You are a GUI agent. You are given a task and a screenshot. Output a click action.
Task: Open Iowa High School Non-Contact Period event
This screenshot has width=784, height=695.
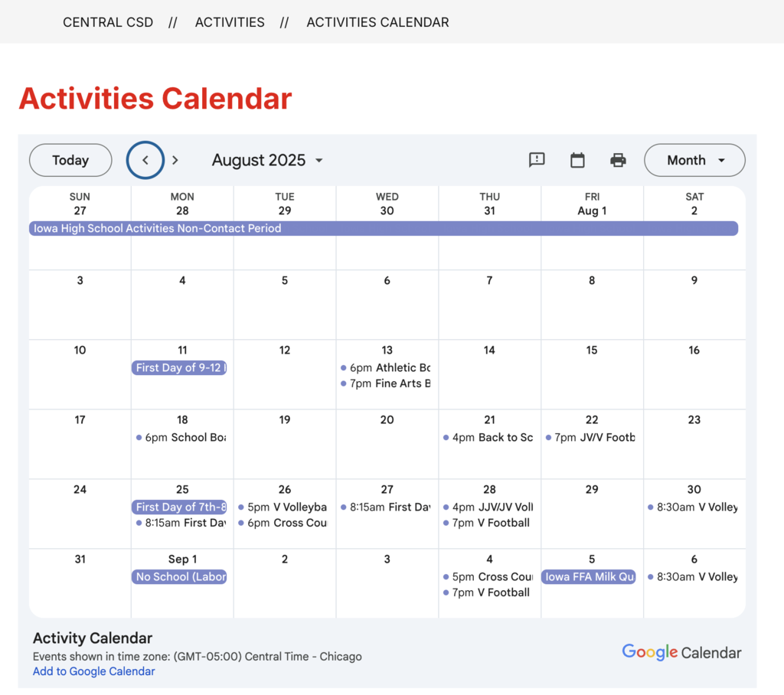point(384,228)
